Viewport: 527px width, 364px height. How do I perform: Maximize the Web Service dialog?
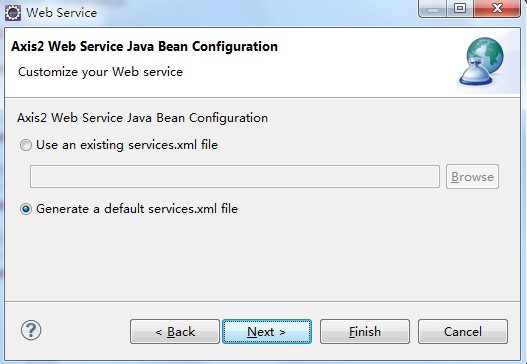(460, 9)
